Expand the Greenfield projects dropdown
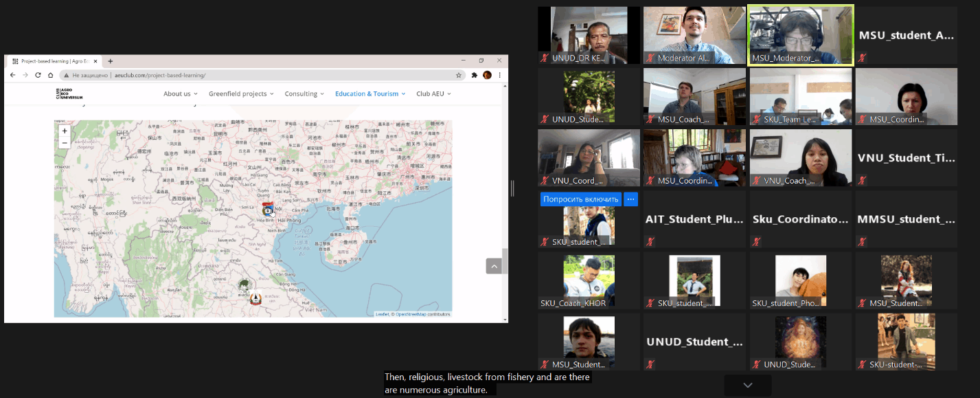 coord(241,93)
